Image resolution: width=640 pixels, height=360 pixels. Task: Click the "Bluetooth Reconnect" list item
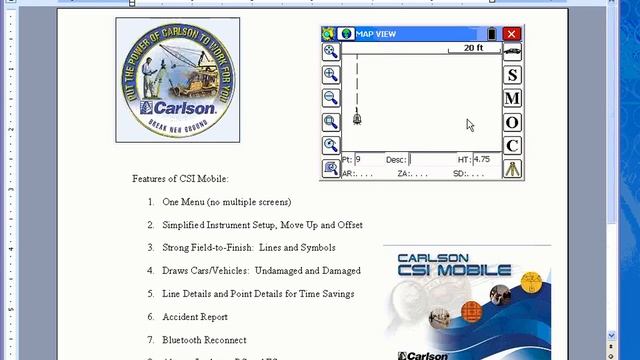coord(204,340)
